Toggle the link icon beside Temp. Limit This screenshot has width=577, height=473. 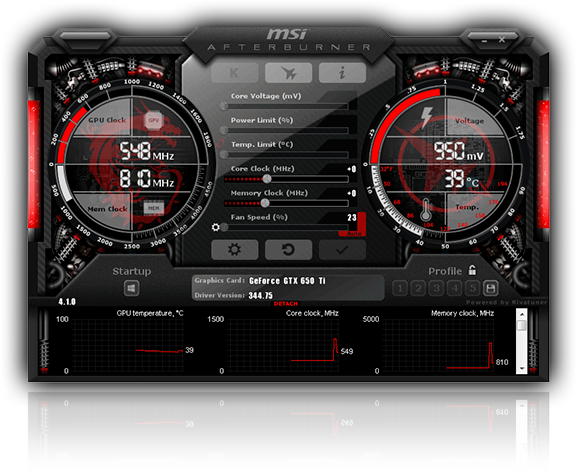pyautogui.click(x=221, y=143)
